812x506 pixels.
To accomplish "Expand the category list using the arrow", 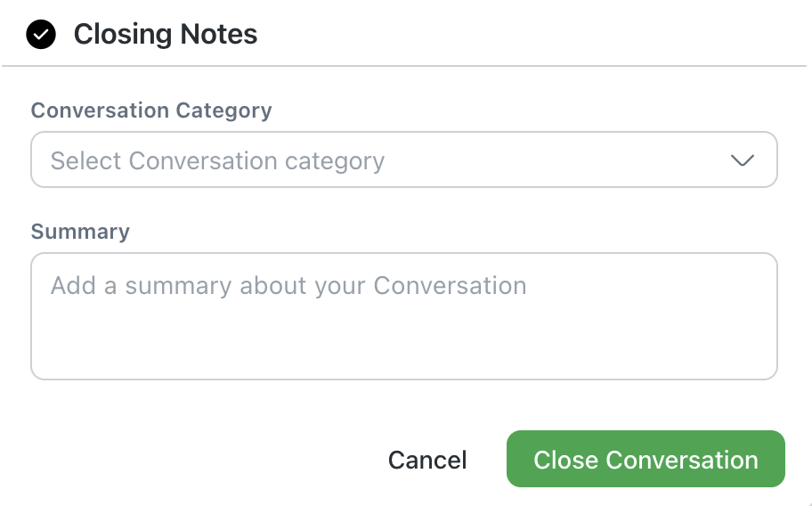I will point(742,160).
